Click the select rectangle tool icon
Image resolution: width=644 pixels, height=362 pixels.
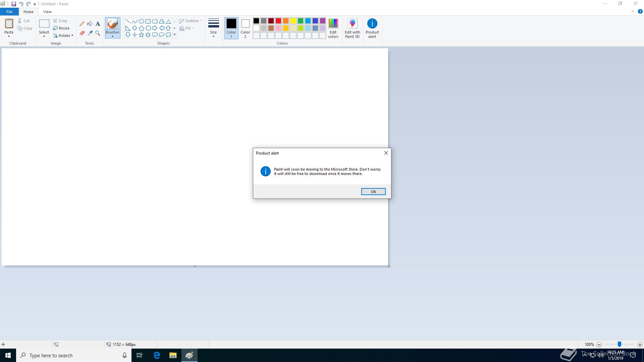coord(44,23)
